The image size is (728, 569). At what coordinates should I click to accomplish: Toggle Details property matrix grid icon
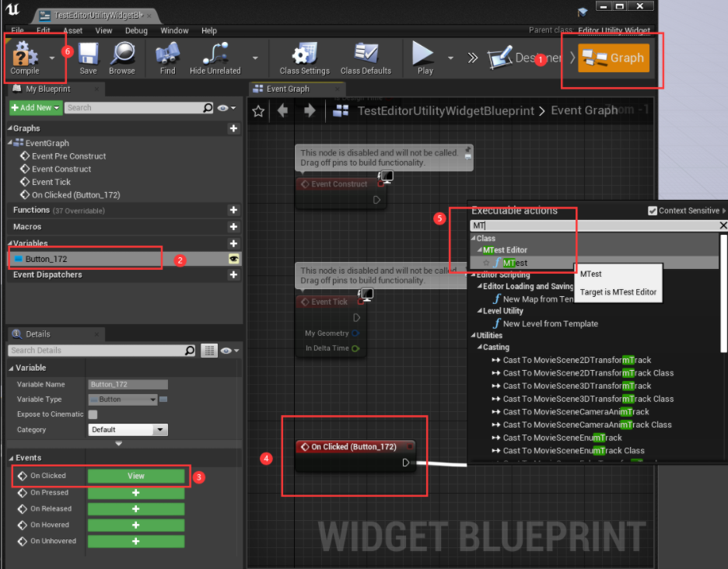point(209,351)
